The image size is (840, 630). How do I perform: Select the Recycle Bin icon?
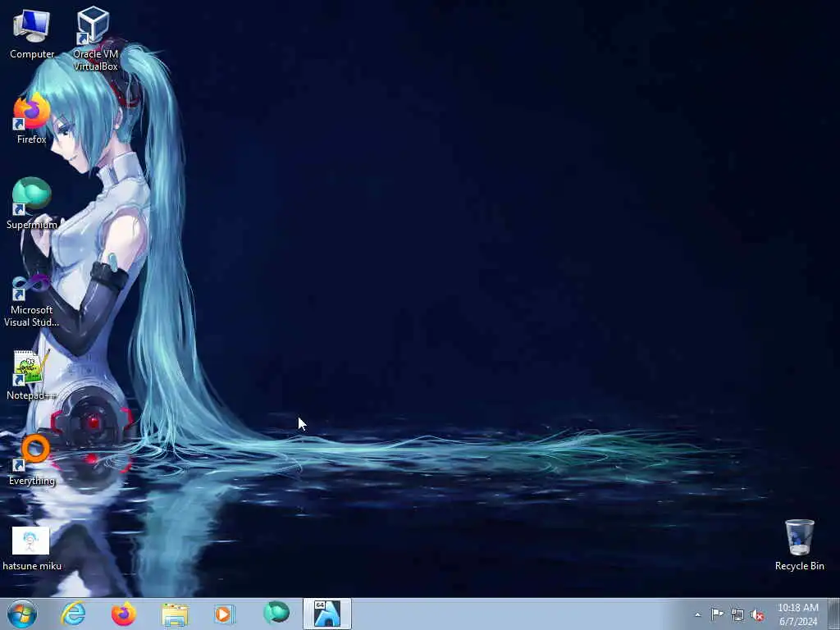click(799, 545)
